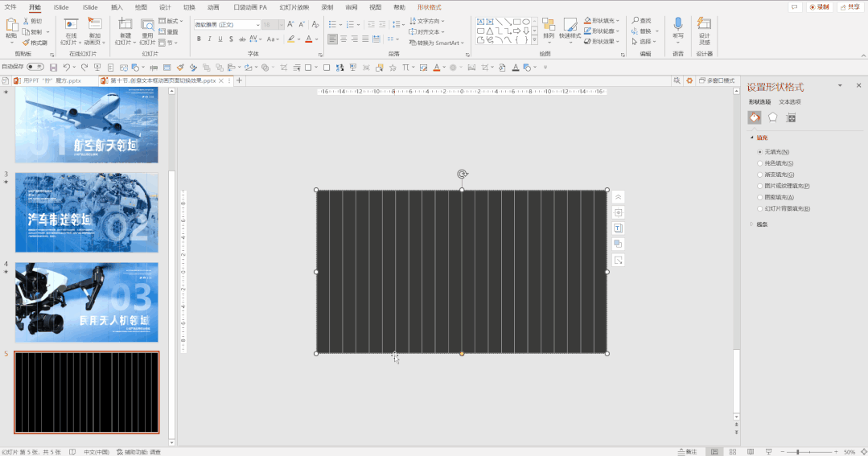Click the Record (录制) button top right
868x456 pixels.
point(819,7)
